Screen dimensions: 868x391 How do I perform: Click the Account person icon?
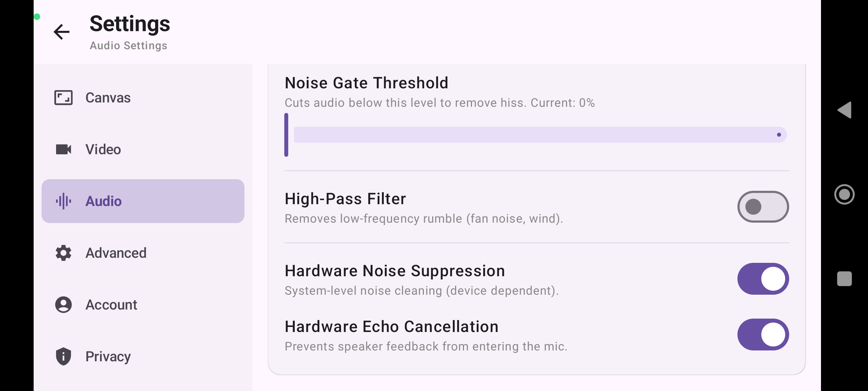[63, 304]
